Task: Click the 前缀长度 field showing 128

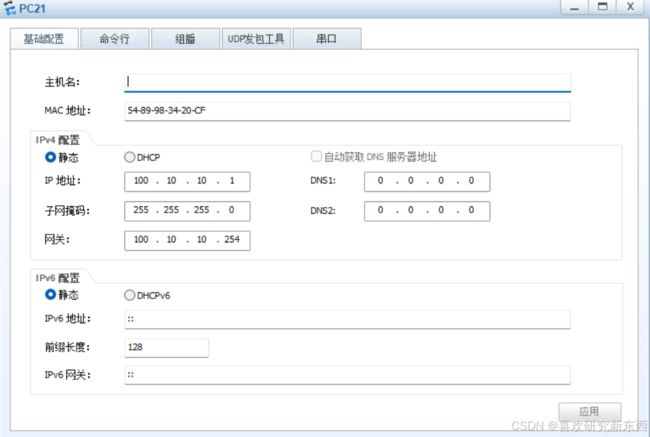Action: (166, 347)
